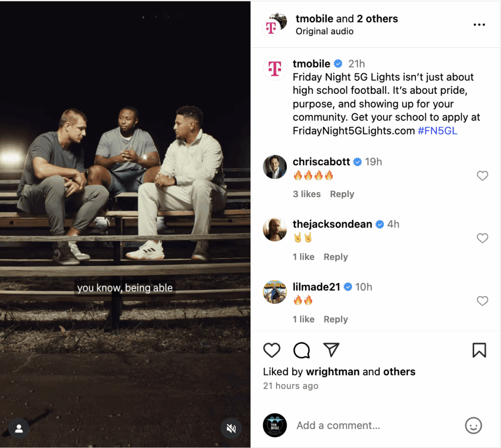Open the #FN5GL hashtag link
This screenshot has height=448, width=501.
point(437,131)
